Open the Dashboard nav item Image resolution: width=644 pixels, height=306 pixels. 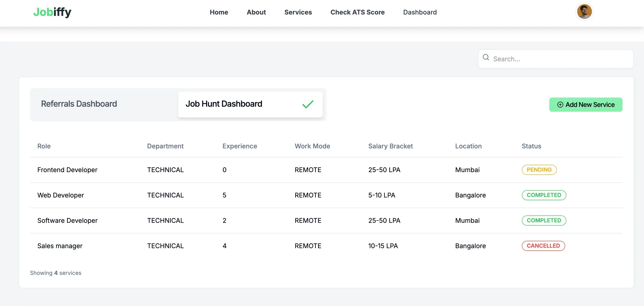coord(420,12)
